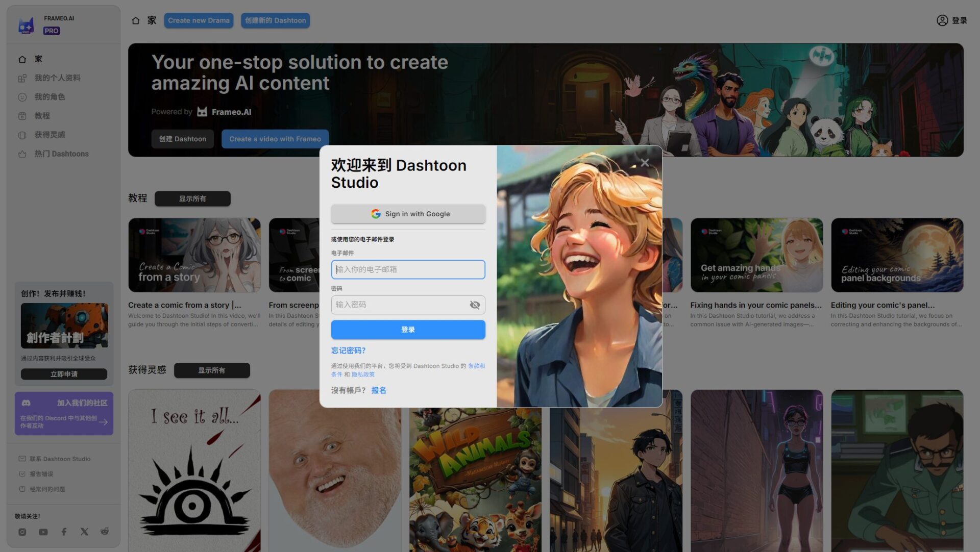The image size is (980, 552).
Task: Click 显示所有 next to 教程
Action: point(192,198)
